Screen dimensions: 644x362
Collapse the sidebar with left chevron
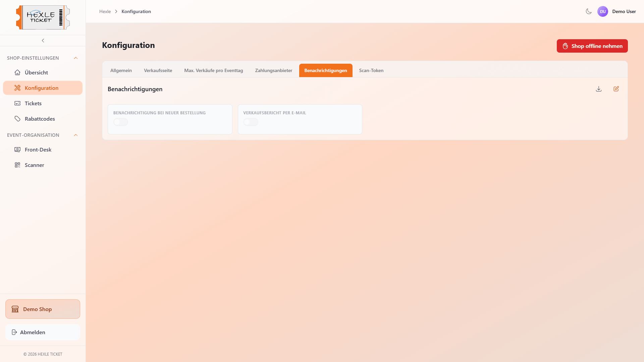click(43, 41)
